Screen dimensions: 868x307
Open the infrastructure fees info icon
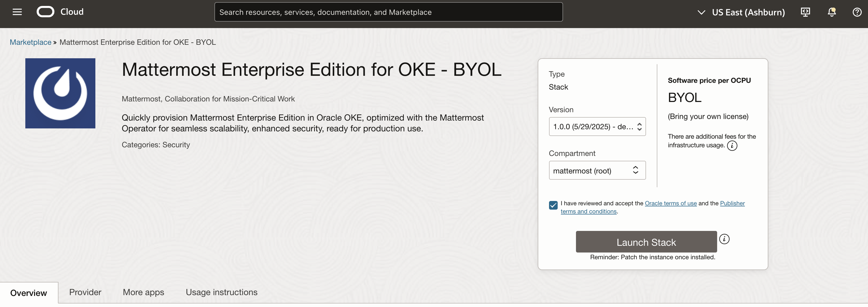732,146
